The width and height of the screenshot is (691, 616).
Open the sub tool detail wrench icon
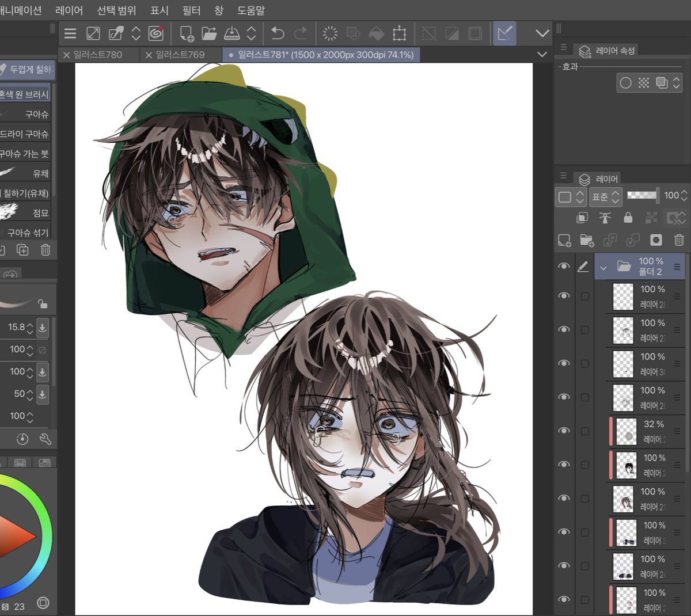tap(45, 439)
